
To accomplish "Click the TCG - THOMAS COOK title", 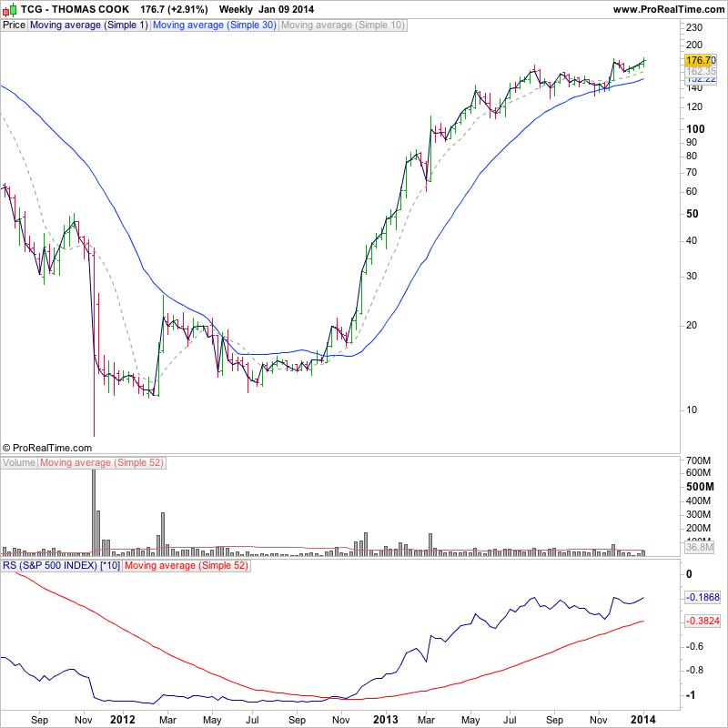I will (75, 9).
